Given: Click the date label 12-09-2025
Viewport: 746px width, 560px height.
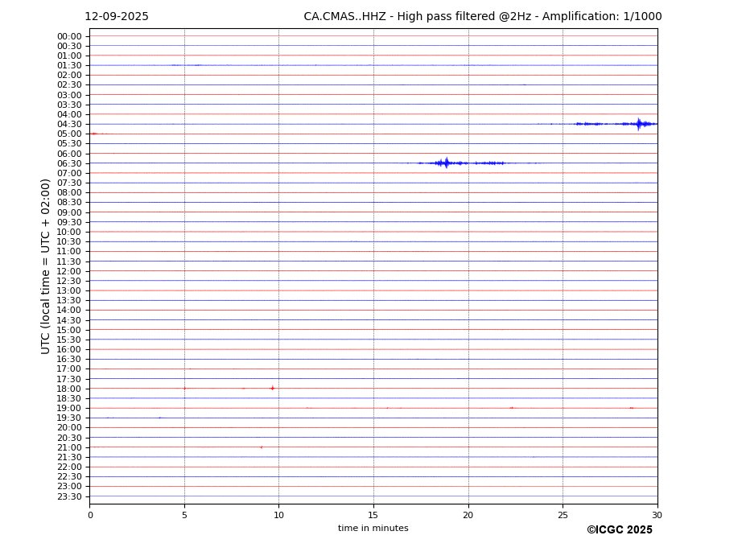Looking at the screenshot, I should pyautogui.click(x=117, y=17).
